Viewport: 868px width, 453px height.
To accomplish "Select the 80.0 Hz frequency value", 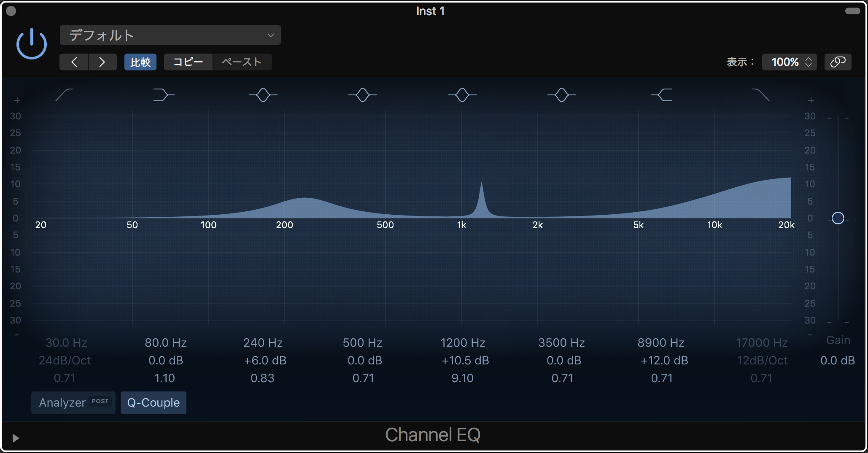I will (x=166, y=342).
